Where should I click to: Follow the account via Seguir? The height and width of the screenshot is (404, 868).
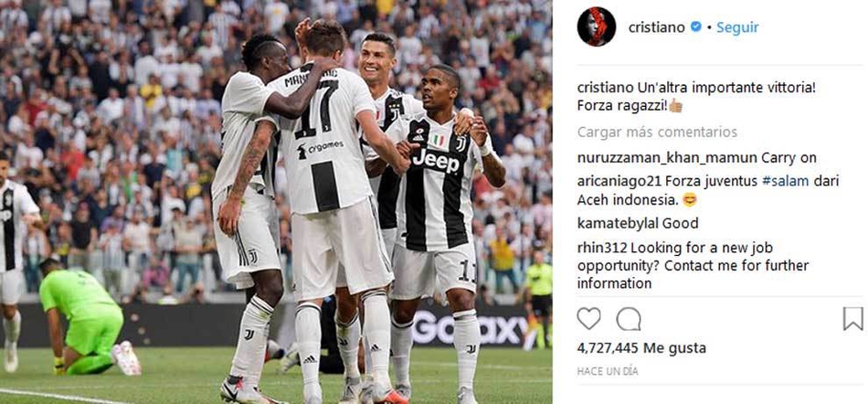[x=737, y=27]
